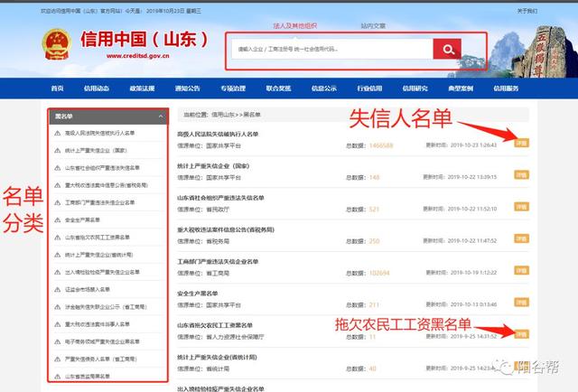This screenshot has width=578, height=392.
Task: Click the 信用中国（山东）site title
Action: (x=144, y=39)
